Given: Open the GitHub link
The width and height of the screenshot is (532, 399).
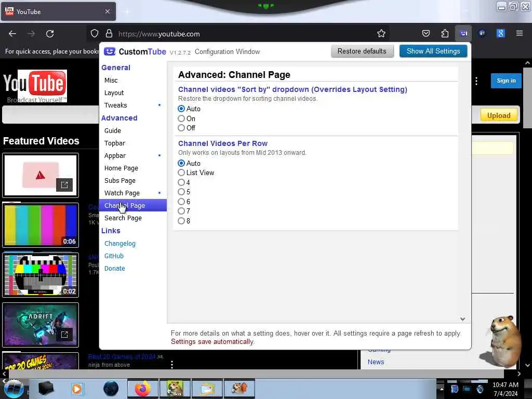Looking at the screenshot, I should (x=114, y=256).
